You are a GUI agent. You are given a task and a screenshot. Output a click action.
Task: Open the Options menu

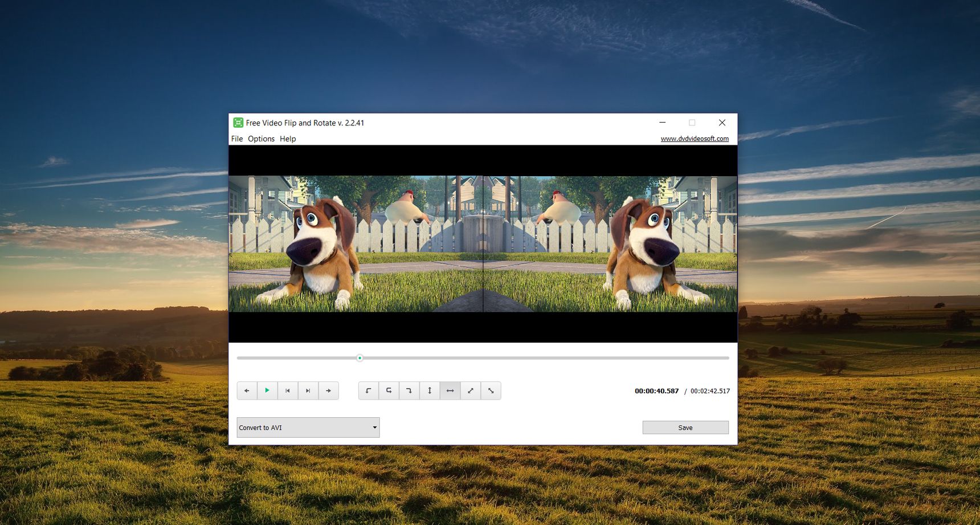(x=261, y=139)
